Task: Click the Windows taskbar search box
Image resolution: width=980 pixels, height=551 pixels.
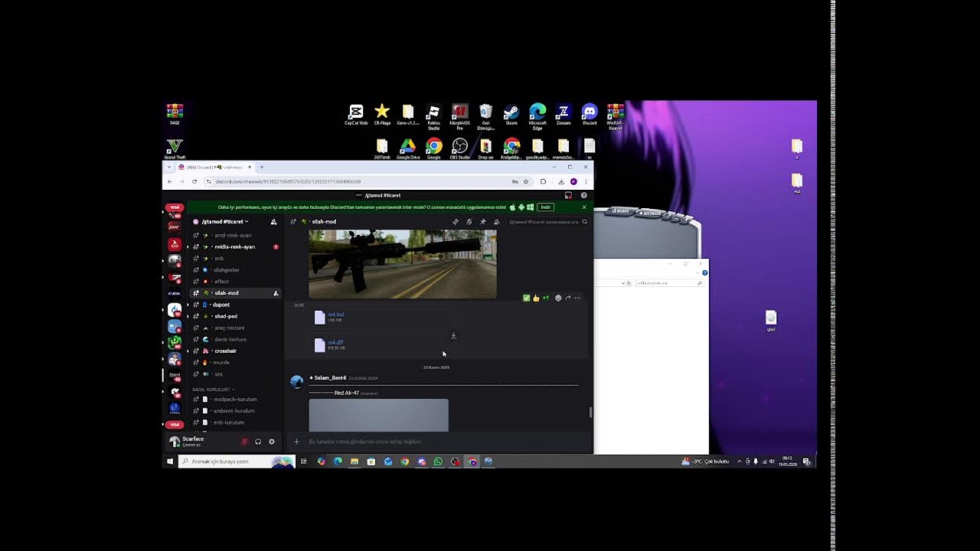Action: (x=237, y=461)
